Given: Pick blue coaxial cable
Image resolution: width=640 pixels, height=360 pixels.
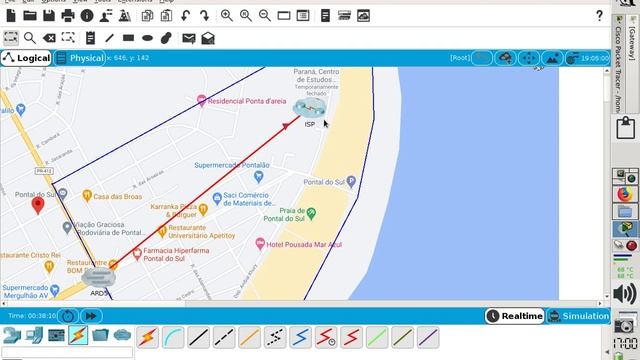Looking at the screenshot, I should (300, 338).
